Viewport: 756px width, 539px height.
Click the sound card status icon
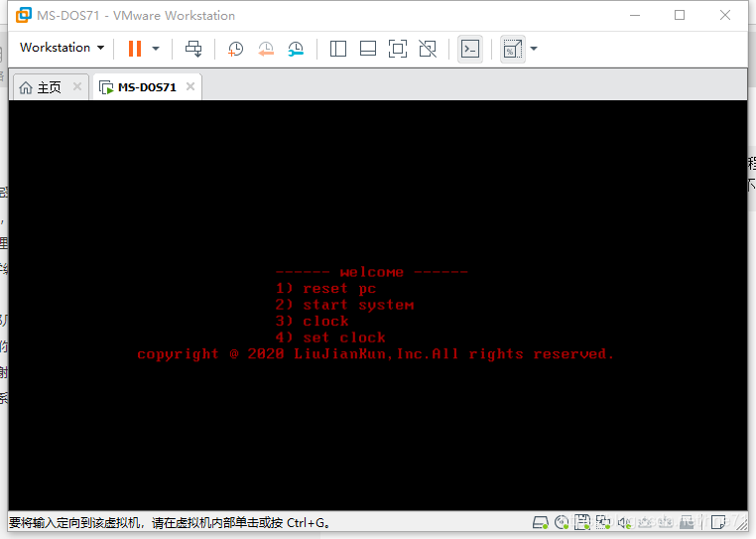pos(624,522)
